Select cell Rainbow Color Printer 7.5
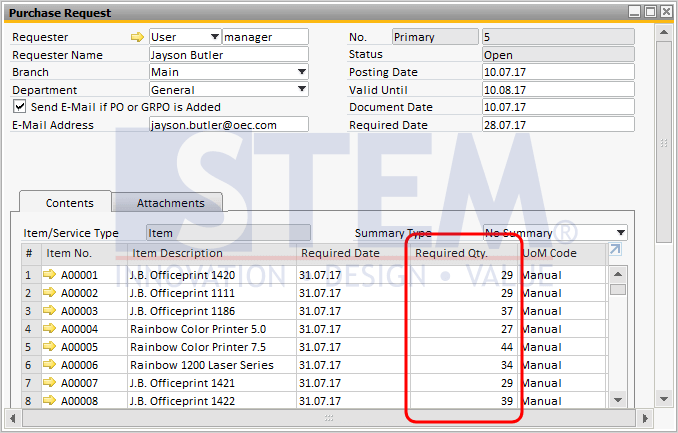The image size is (678, 433). click(x=212, y=347)
